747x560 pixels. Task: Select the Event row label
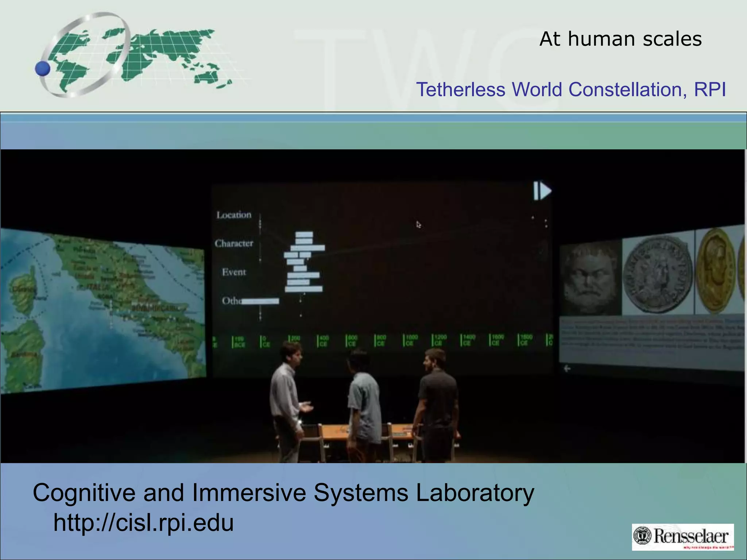[x=234, y=272]
